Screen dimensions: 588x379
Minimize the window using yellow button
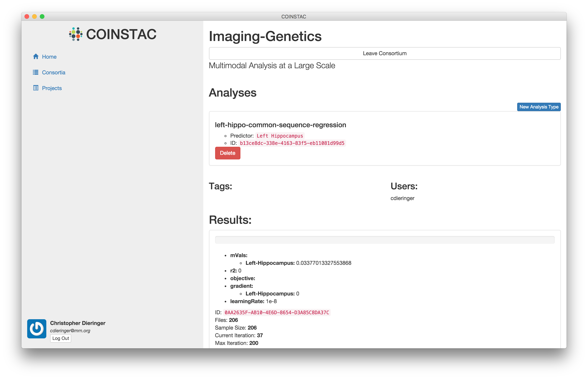(35, 16)
